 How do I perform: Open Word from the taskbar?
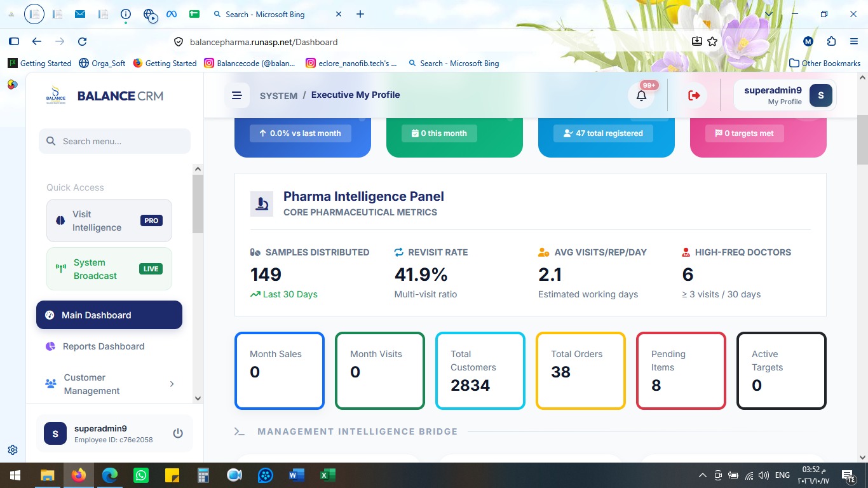(x=297, y=475)
